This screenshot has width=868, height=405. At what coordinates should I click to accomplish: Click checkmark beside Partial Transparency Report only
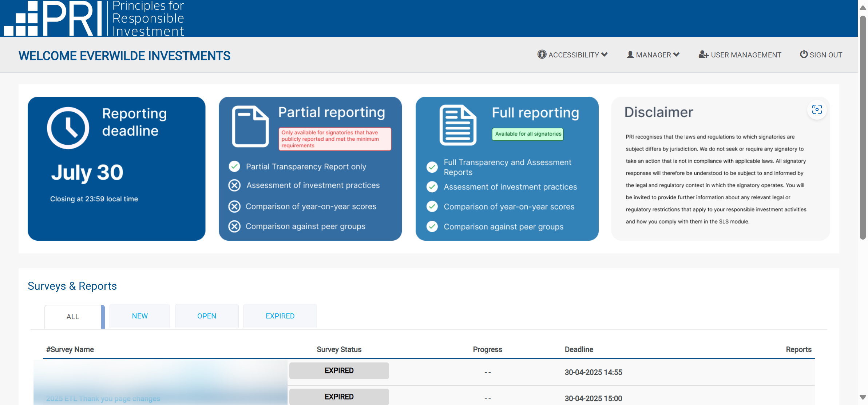pyautogui.click(x=234, y=167)
